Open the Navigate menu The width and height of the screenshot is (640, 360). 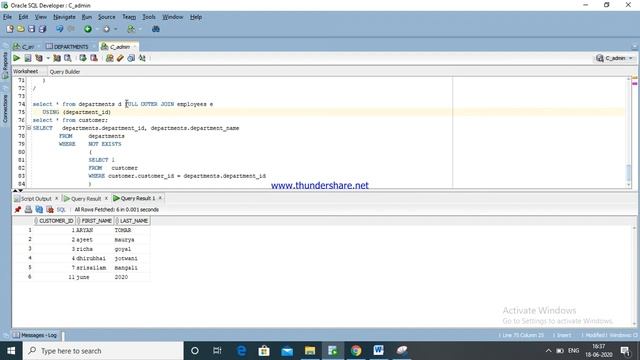tap(64, 17)
